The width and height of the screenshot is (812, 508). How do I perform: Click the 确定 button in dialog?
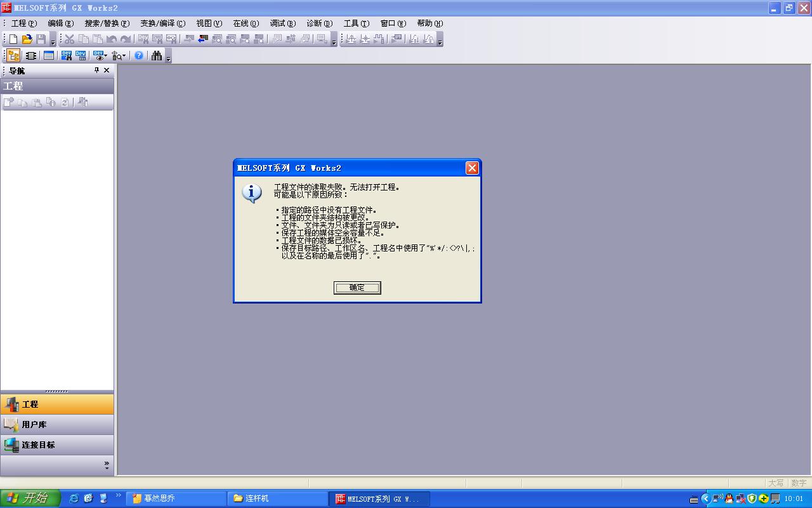point(357,288)
